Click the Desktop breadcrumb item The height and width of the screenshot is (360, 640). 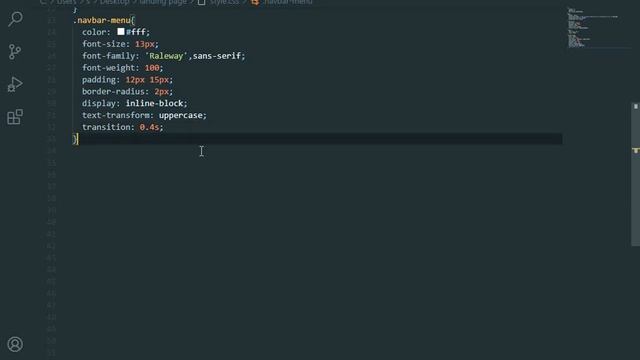(114, 2)
